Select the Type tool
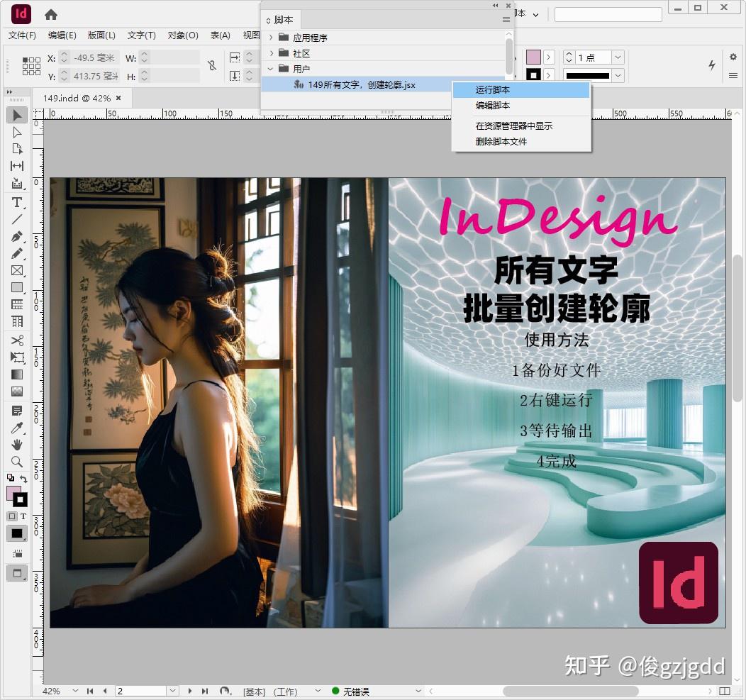This screenshot has height=700, width=746. [x=16, y=201]
